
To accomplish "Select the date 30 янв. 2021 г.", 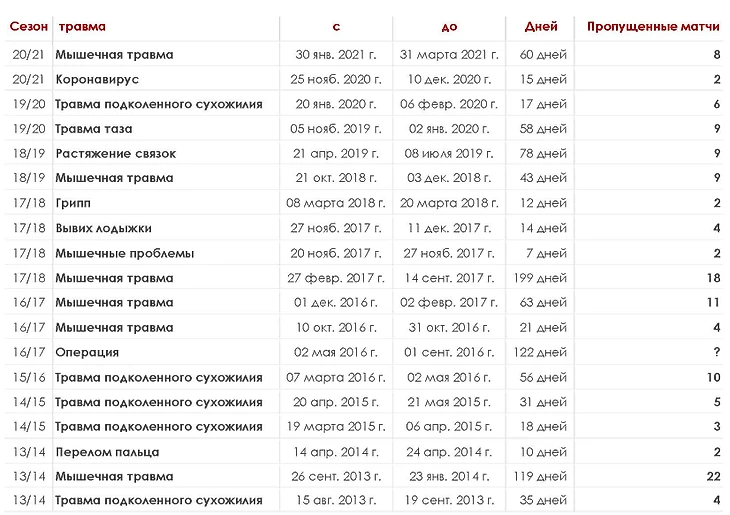I will tap(336, 54).
